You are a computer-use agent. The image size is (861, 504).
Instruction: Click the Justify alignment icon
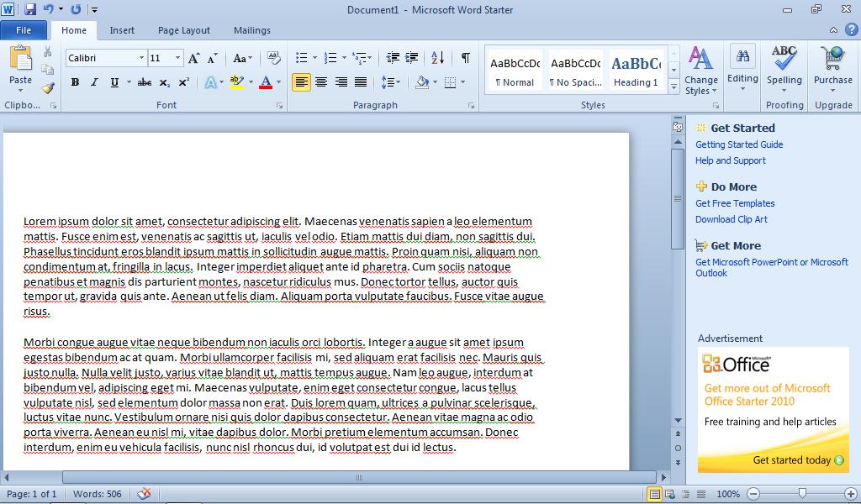click(361, 82)
